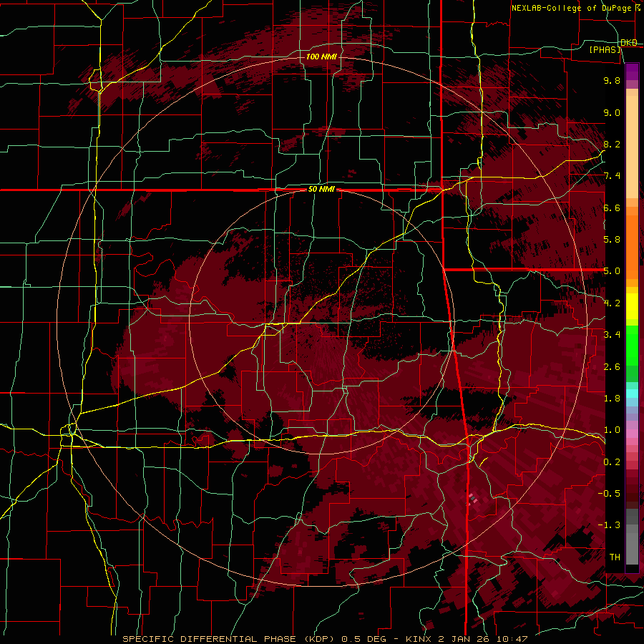Click the small pink-and-gray echo pixels
This screenshot has height=644, width=644.
[472, 499]
